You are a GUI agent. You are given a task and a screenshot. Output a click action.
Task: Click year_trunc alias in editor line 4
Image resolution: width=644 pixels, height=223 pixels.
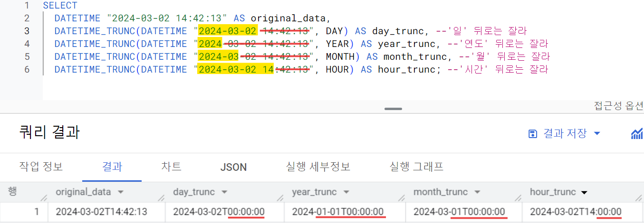tap(406, 44)
